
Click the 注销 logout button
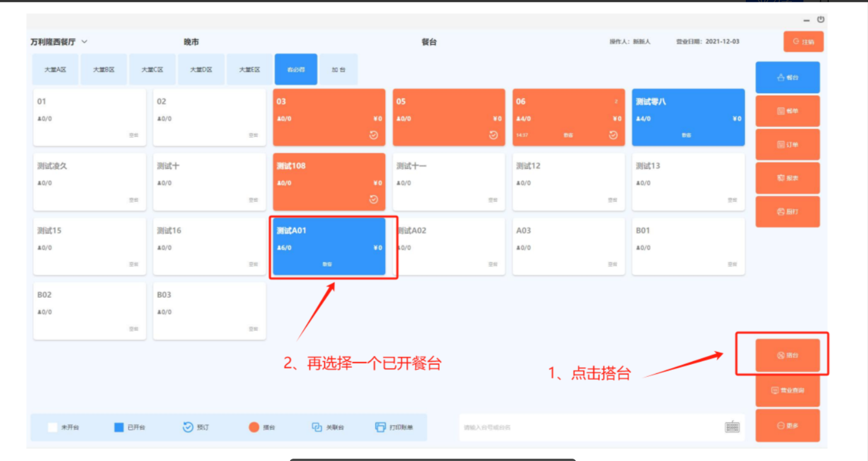click(x=803, y=41)
